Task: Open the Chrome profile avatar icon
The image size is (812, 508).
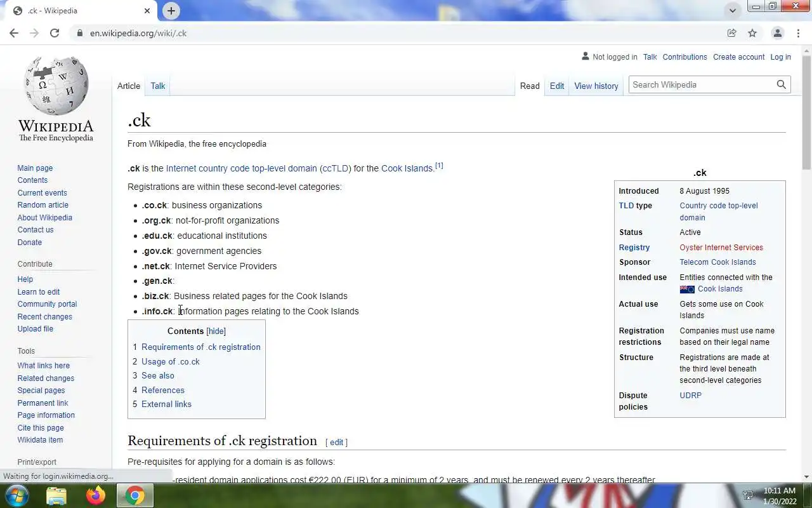Action: 777,33
